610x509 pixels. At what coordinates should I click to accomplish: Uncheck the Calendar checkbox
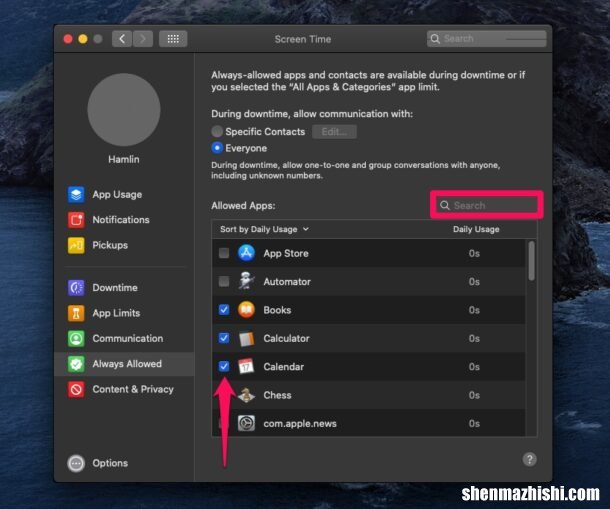coord(224,366)
